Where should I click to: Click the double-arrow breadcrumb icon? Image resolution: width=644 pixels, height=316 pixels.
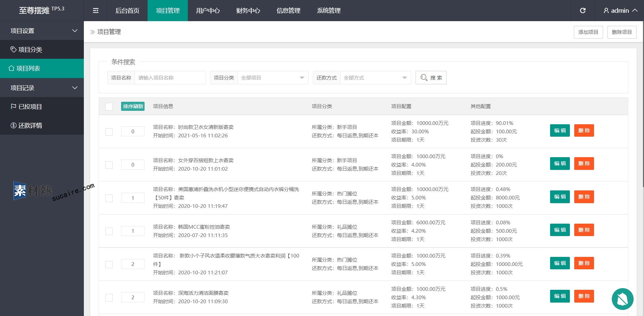coord(93,32)
